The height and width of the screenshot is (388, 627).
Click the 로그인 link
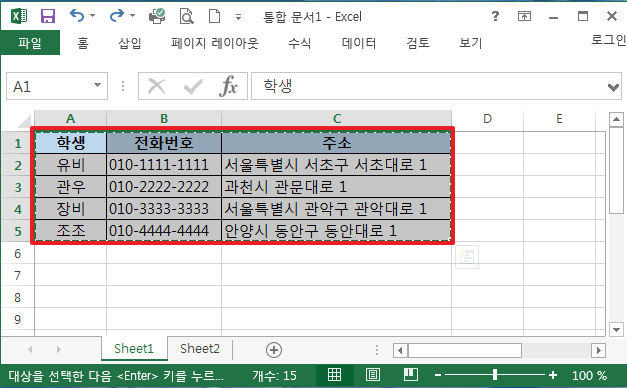608,40
